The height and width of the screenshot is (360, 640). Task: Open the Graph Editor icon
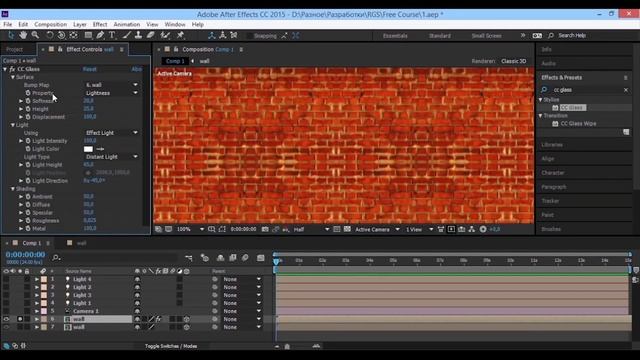click(x=260, y=258)
